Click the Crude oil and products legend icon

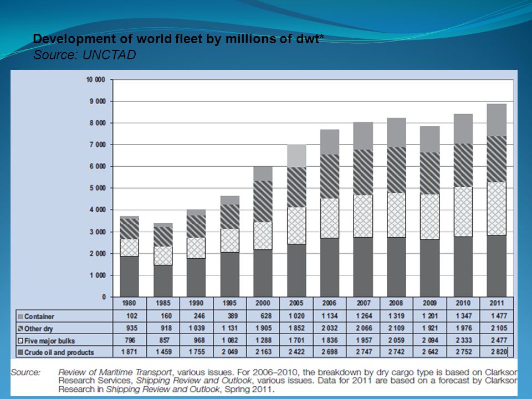click(x=21, y=352)
